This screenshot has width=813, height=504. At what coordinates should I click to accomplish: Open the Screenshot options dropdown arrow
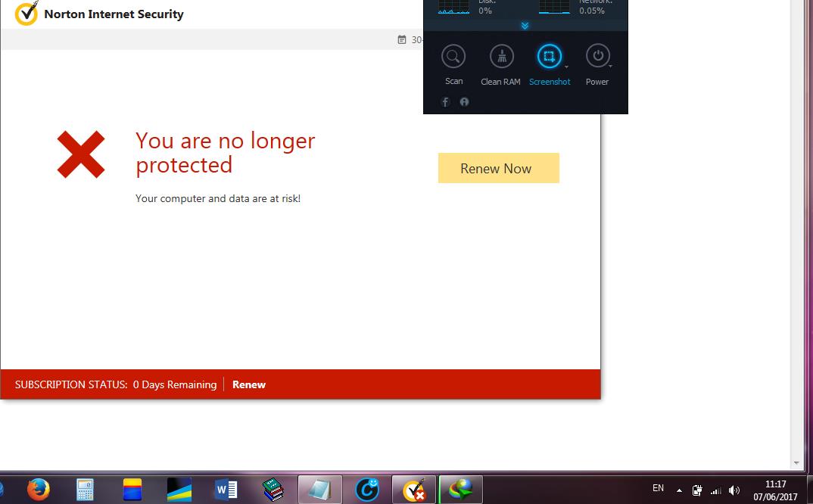pyautogui.click(x=566, y=67)
